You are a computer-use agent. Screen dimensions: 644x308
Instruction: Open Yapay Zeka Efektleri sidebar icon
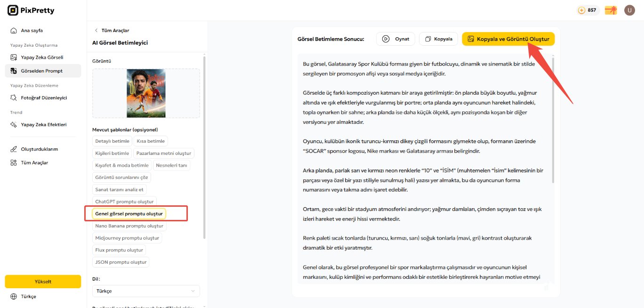click(x=14, y=125)
